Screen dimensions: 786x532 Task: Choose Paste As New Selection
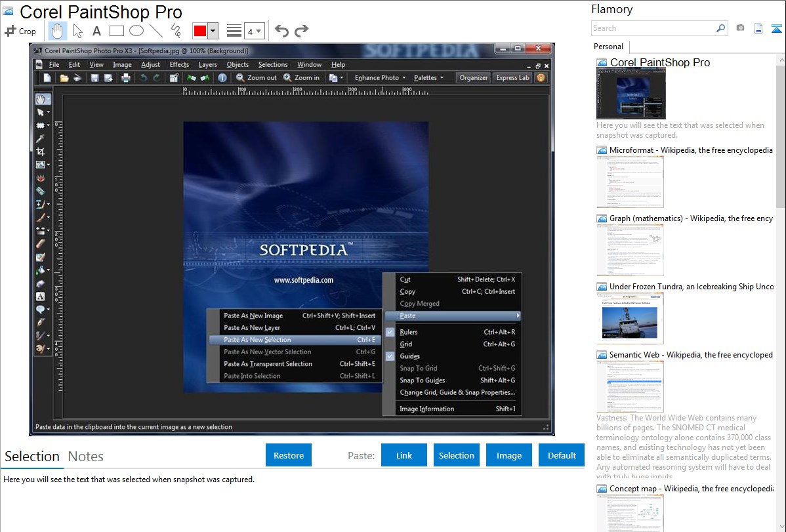point(296,339)
